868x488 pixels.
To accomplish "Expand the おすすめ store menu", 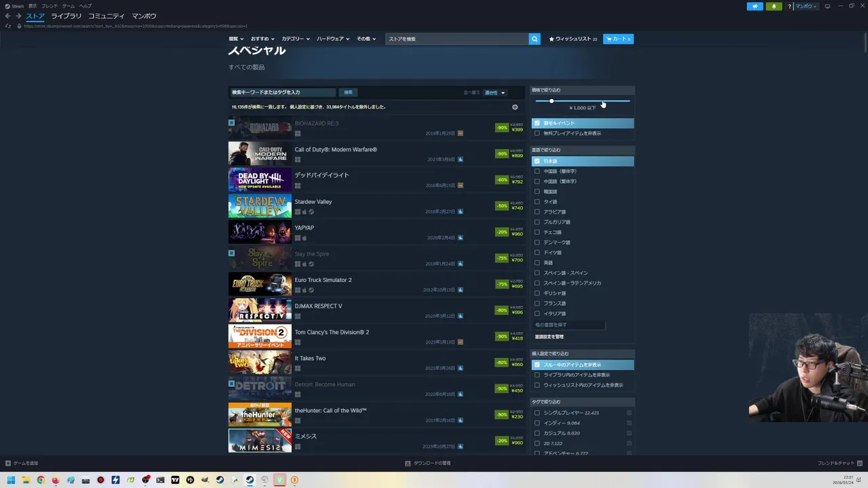I will pos(262,39).
